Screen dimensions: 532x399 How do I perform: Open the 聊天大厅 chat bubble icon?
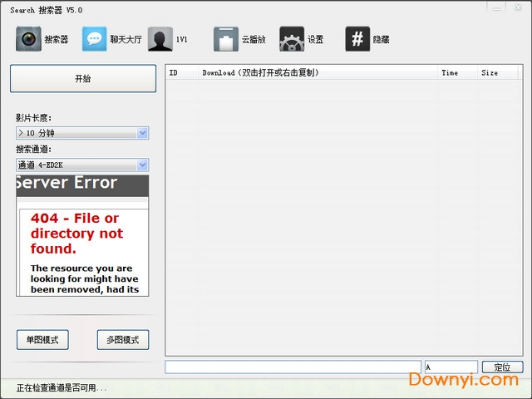tap(94, 39)
